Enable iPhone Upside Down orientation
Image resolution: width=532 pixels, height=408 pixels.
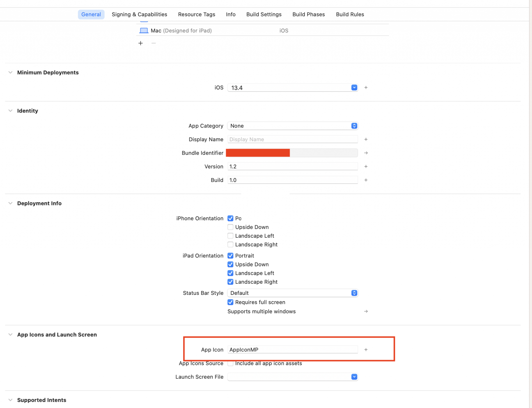230,227
